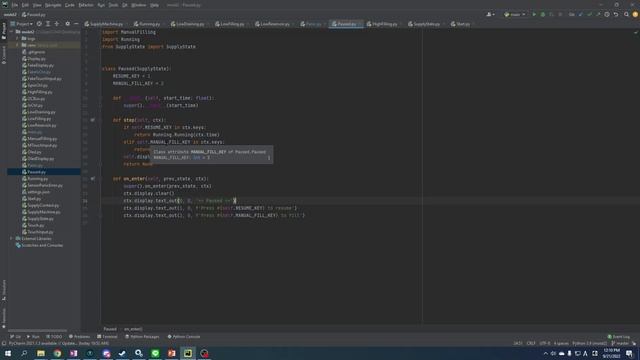The height and width of the screenshot is (360, 640).
Task: Open the Python Console tool window
Action: click(x=184, y=337)
